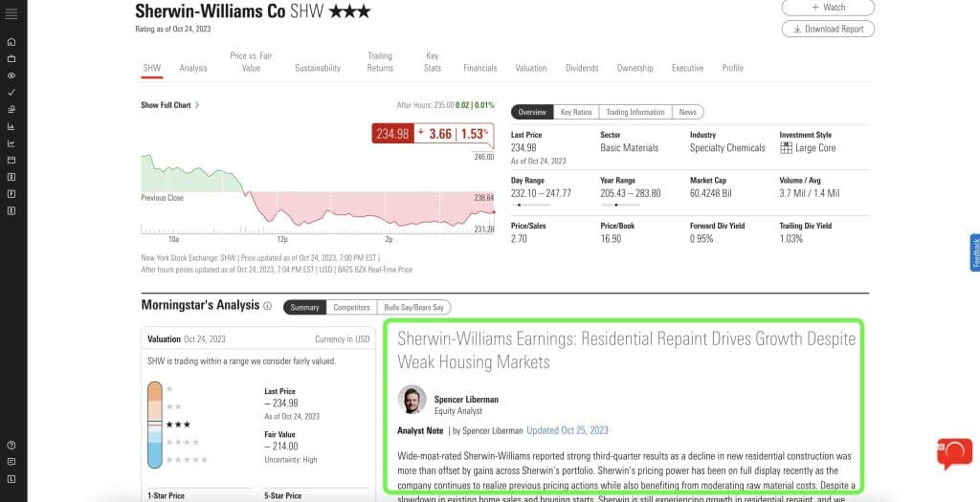Click the '16.90' Price/Book value
Image resolution: width=980 pixels, height=502 pixels.
click(611, 238)
